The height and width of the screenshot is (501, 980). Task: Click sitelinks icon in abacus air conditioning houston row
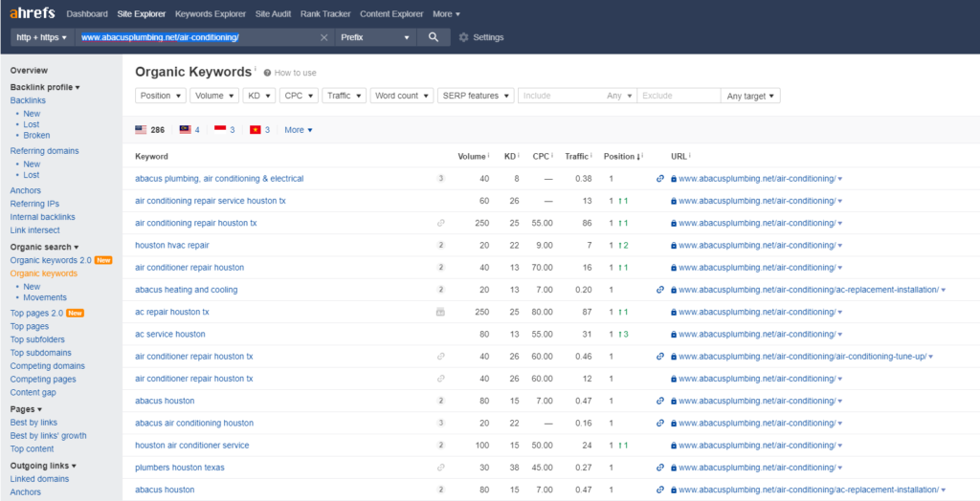click(660, 423)
